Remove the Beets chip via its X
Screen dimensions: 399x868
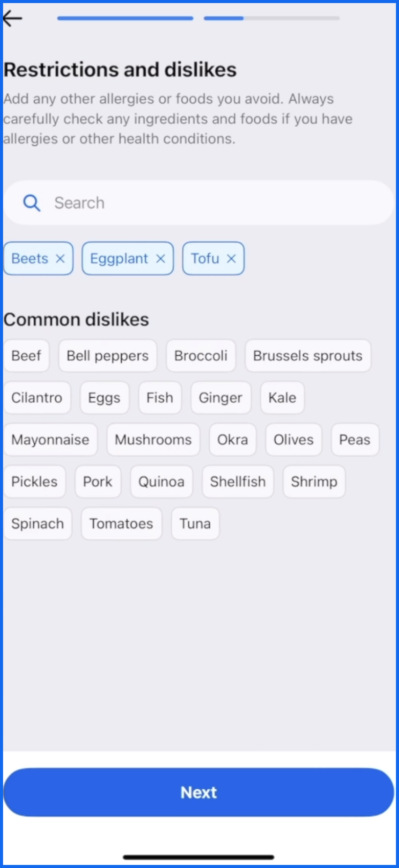click(x=60, y=259)
